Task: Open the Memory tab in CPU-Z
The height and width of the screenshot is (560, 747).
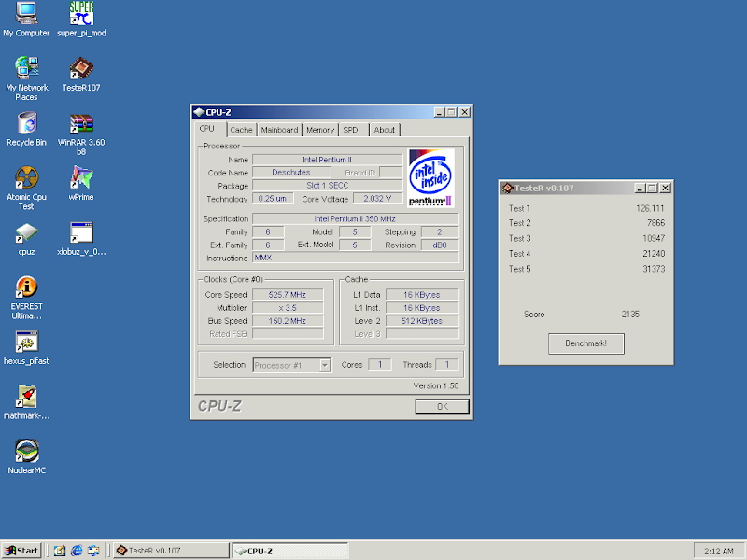Action: point(320,130)
